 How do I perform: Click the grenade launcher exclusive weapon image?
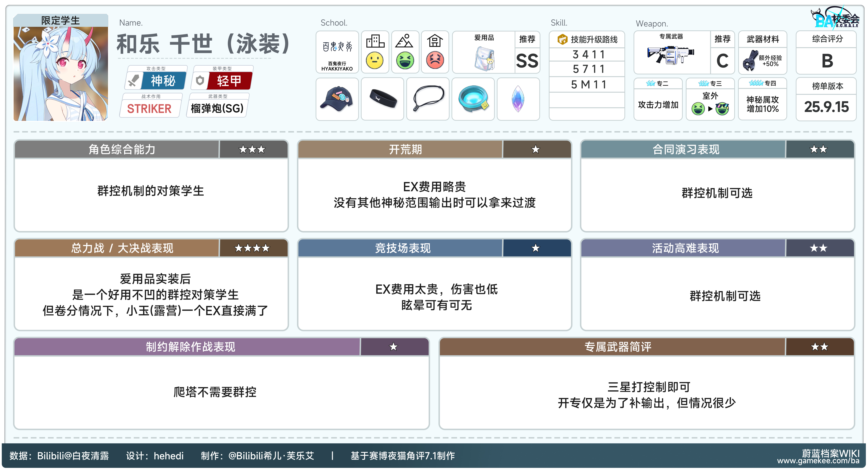click(x=671, y=55)
